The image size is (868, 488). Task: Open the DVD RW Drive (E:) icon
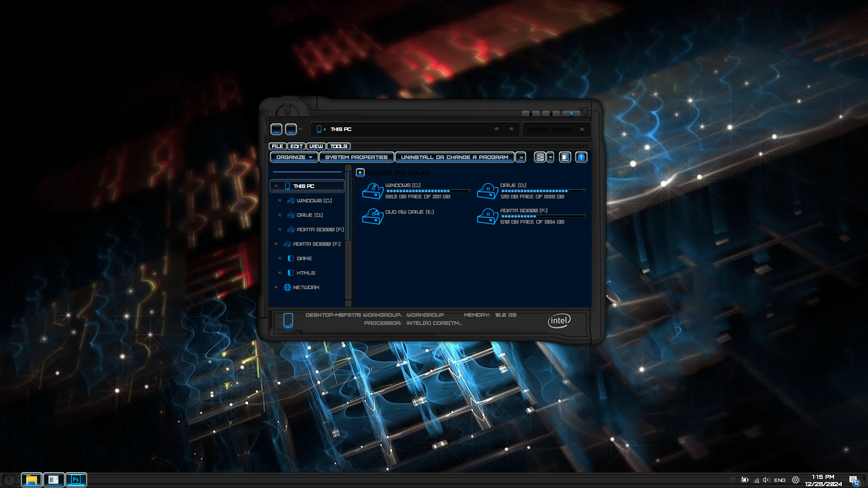pyautogui.click(x=373, y=216)
